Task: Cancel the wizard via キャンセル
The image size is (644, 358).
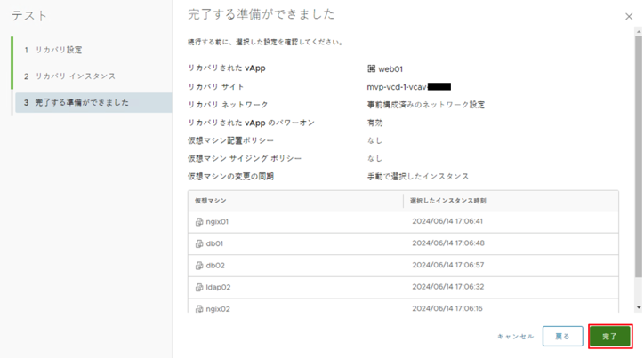Action: click(515, 337)
